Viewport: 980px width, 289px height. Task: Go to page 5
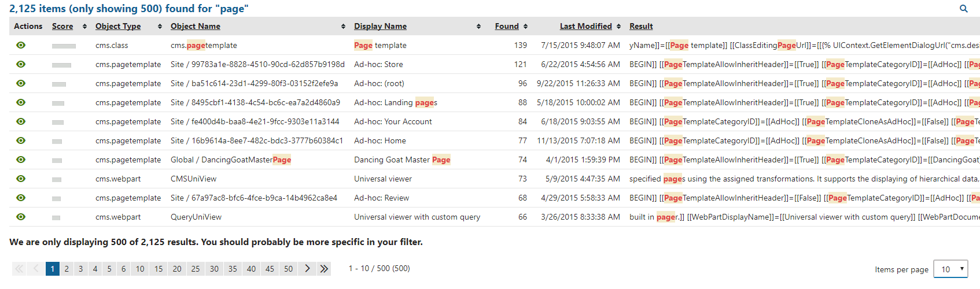click(x=109, y=269)
